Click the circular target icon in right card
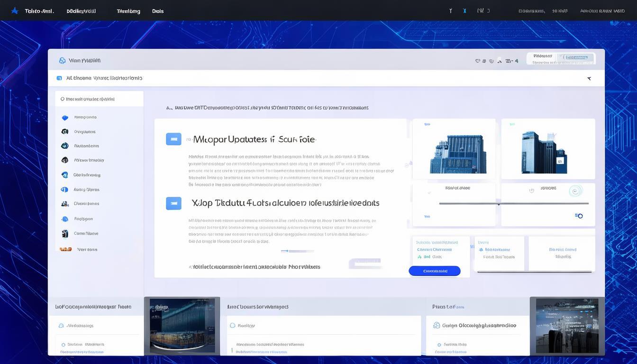 (575, 191)
